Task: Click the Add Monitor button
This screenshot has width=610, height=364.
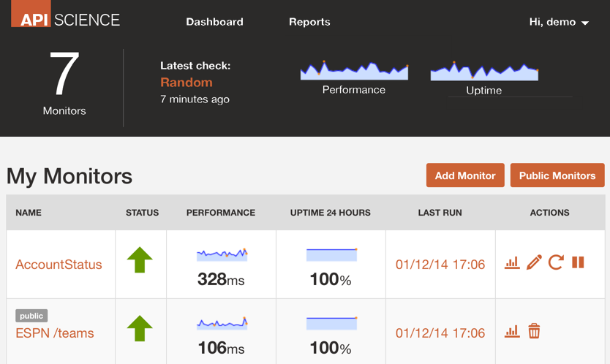Action: [465, 175]
